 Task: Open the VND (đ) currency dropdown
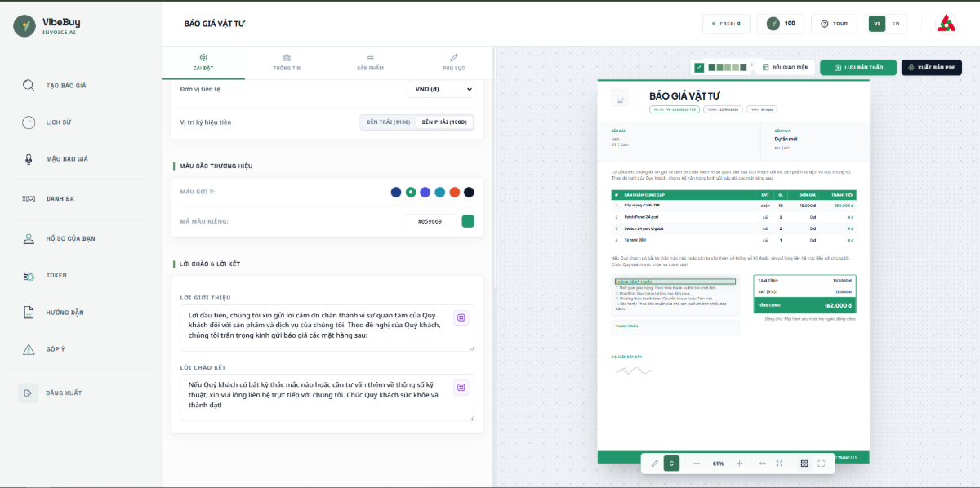point(441,89)
